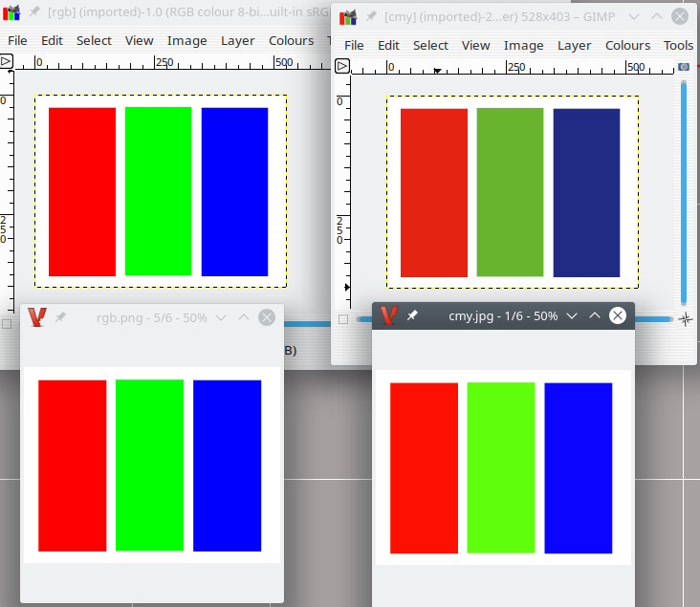Minimize the cmy.jpg viewer window
The image size is (700, 607).
pyautogui.click(x=572, y=315)
